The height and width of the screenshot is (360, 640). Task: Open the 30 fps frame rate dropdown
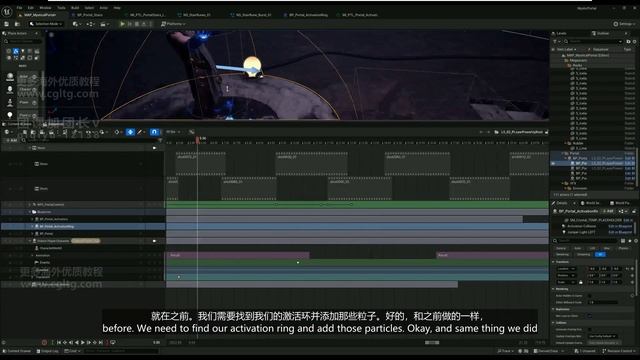173,132
